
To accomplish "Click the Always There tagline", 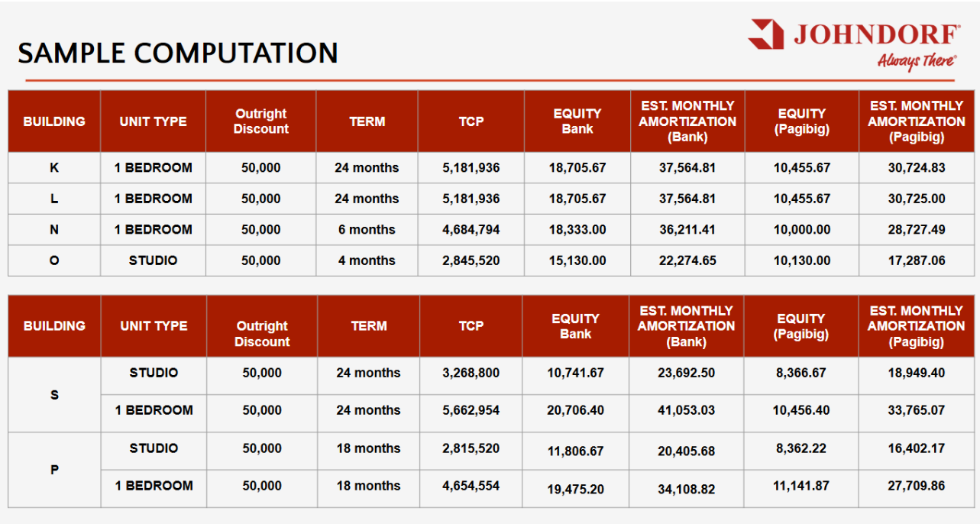I will pyautogui.click(x=916, y=61).
